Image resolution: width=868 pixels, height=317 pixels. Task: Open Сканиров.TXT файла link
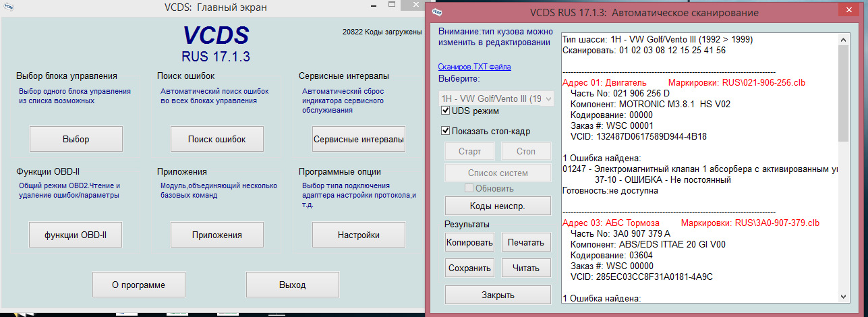pos(475,67)
